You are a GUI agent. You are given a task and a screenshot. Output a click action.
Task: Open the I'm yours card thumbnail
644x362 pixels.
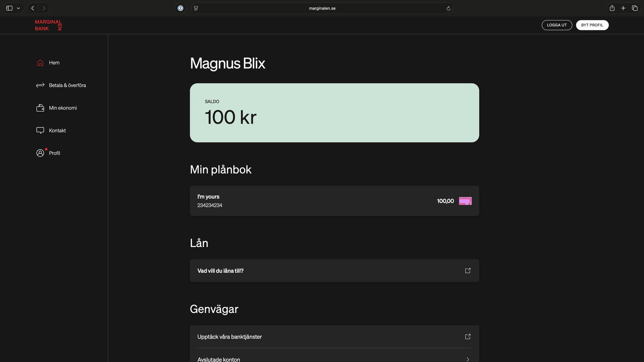tap(465, 201)
